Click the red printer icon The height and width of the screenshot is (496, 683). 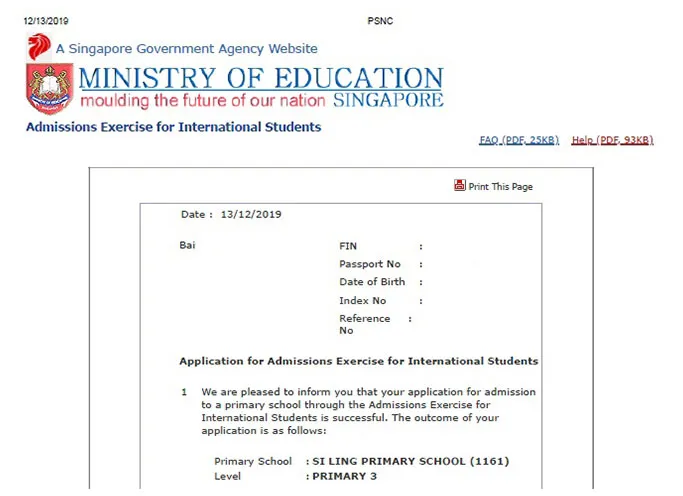point(459,185)
